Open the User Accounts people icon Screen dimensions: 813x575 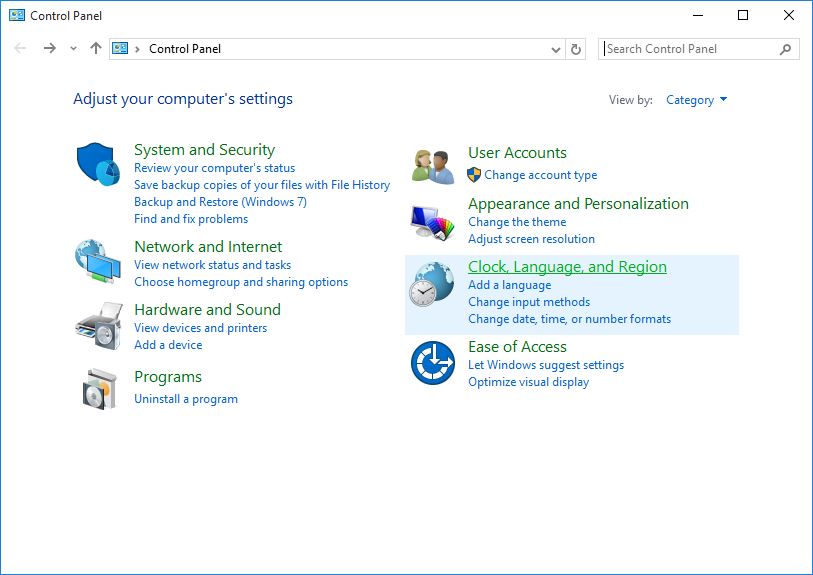[433, 167]
